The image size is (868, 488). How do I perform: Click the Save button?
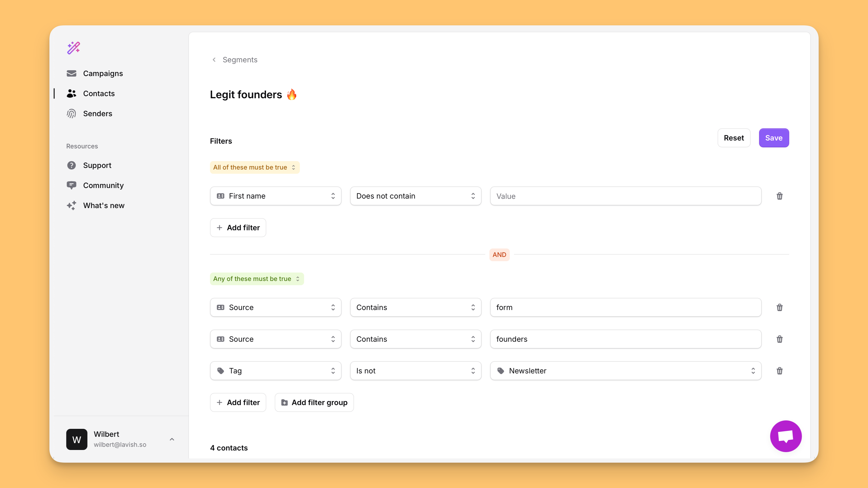[774, 138]
